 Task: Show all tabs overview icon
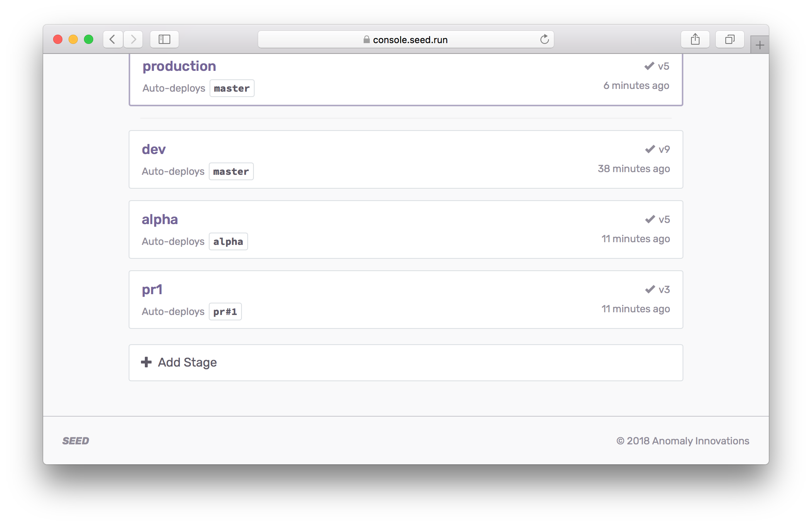730,39
